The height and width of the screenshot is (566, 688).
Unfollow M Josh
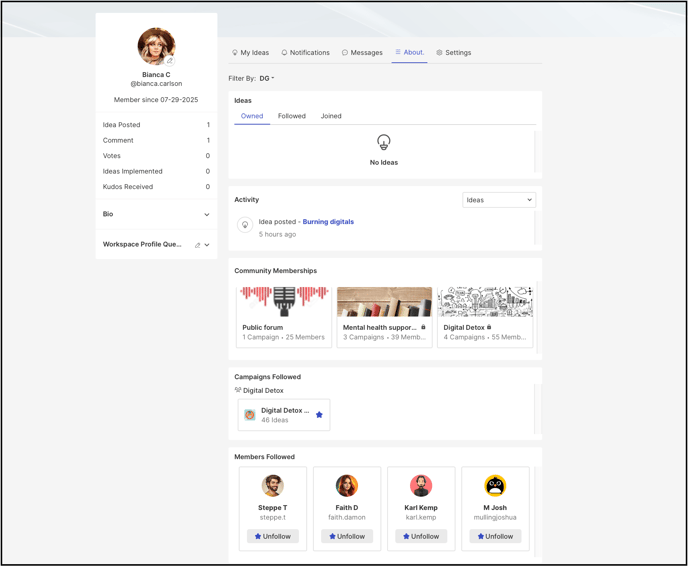[x=495, y=536]
